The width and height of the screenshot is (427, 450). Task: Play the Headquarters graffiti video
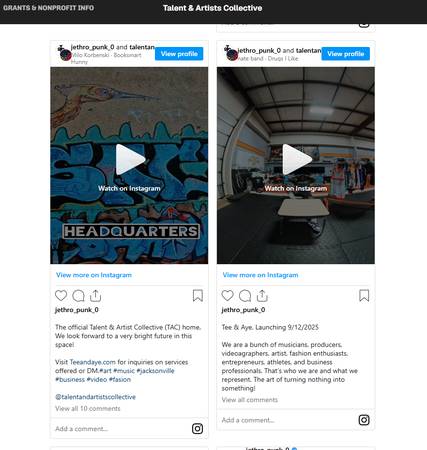click(x=130, y=159)
